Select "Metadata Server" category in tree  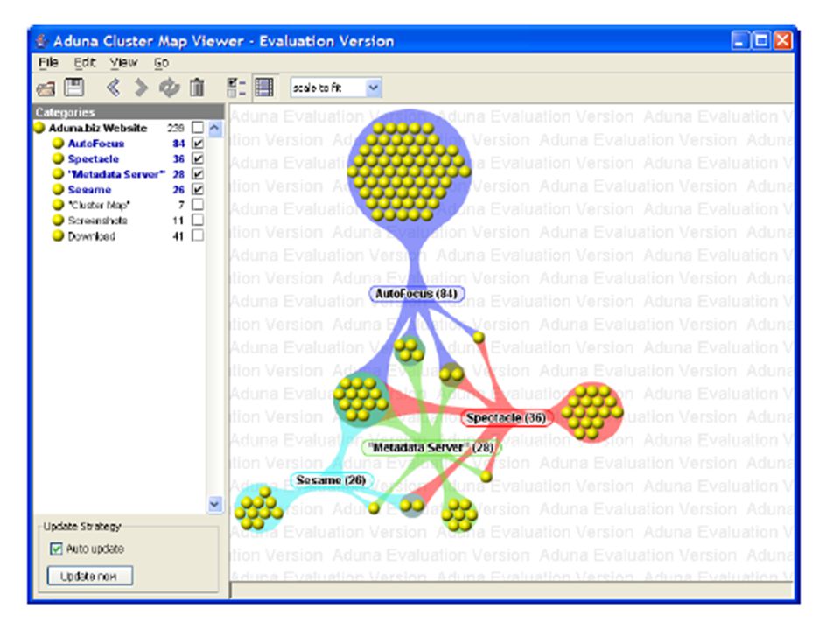116,174
